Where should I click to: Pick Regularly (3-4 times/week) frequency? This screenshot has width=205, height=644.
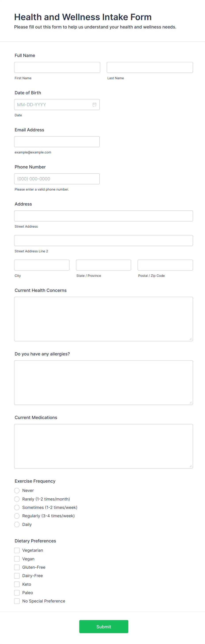click(17, 516)
